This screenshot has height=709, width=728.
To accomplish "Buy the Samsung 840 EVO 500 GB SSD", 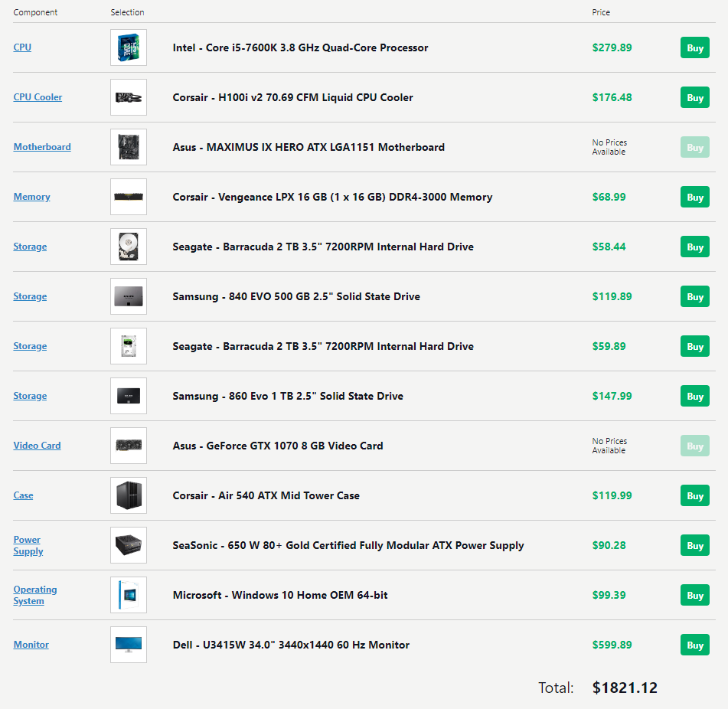I will tap(695, 296).
